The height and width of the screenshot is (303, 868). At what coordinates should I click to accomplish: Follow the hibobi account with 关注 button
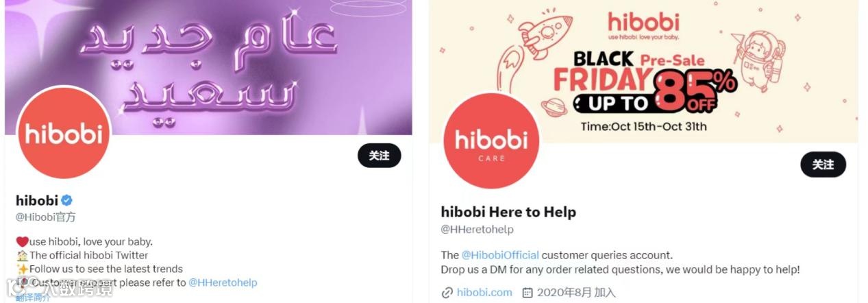[380, 156]
